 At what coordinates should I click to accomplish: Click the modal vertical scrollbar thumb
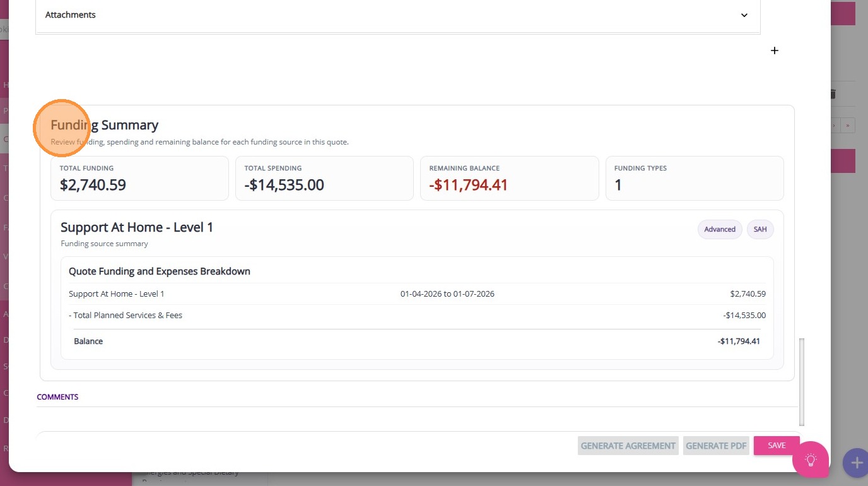[802, 381]
